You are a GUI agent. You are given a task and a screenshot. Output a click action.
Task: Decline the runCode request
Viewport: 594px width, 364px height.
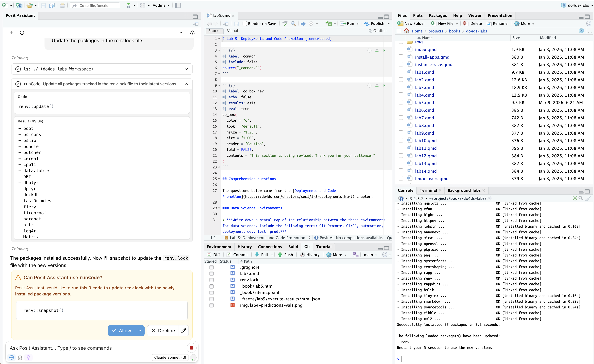pos(163,331)
